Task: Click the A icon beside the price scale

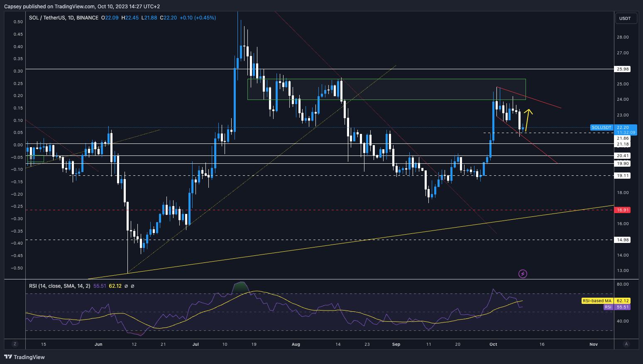Action: (626, 344)
